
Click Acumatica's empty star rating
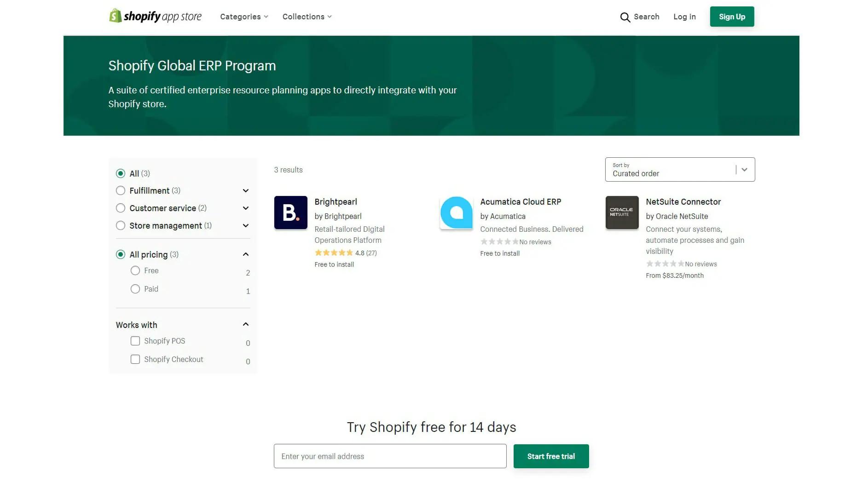click(499, 242)
